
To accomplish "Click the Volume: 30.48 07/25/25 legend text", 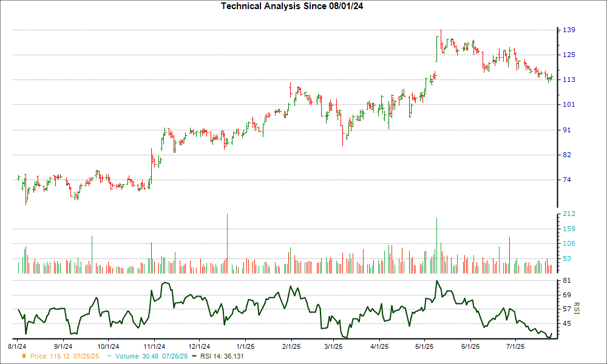I will 151,356.
